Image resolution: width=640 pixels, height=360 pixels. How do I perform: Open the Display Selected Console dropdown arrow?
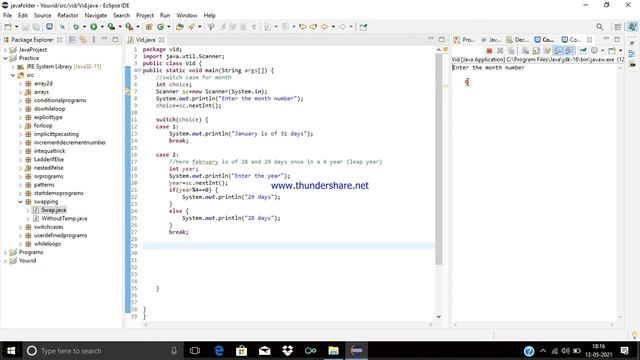click(602, 51)
